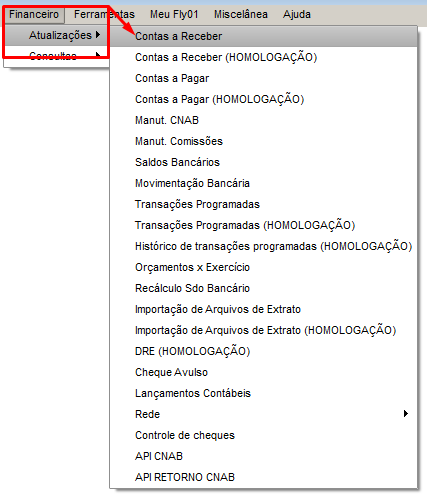
Task: Open Movimentação Bancária
Action: click(x=263, y=183)
